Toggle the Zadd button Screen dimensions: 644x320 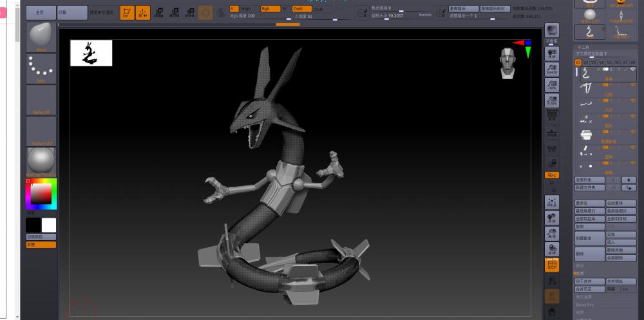pyautogui.click(x=302, y=8)
